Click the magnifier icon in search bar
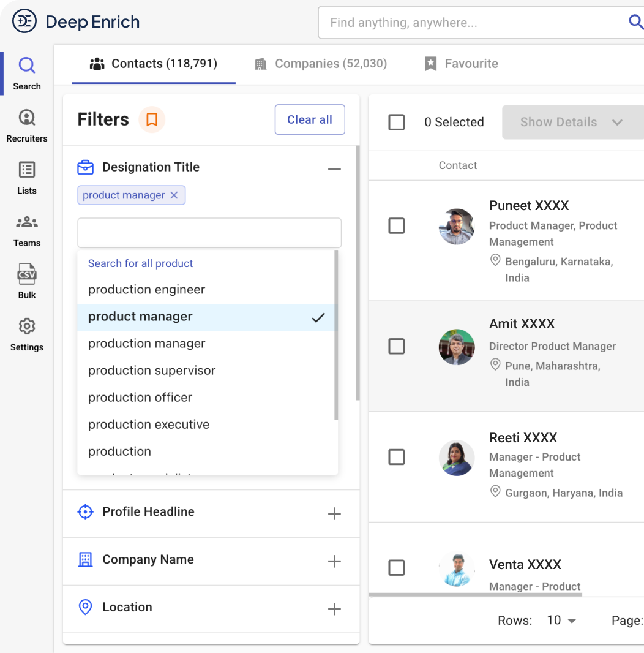The width and height of the screenshot is (644, 653). tap(635, 23)
